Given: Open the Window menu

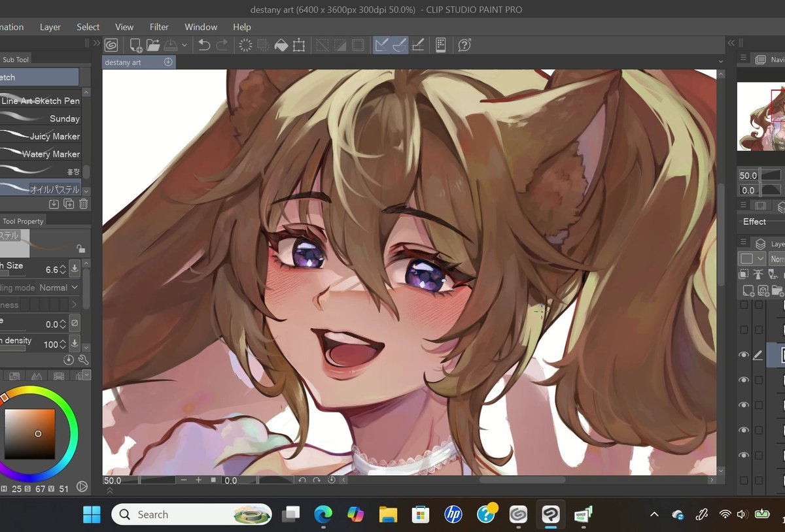Looking at the screenshot, I should [x=201, y=27].
